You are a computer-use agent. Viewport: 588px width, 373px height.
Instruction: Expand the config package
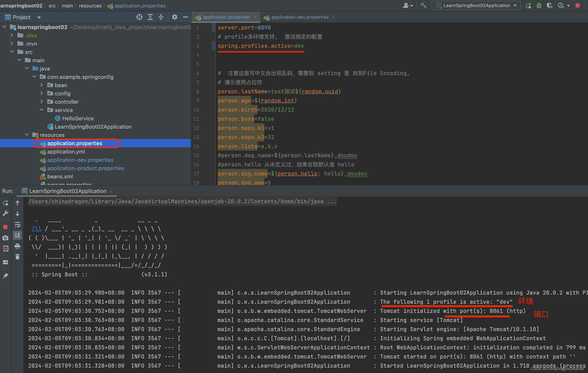(x=41, y=93)
